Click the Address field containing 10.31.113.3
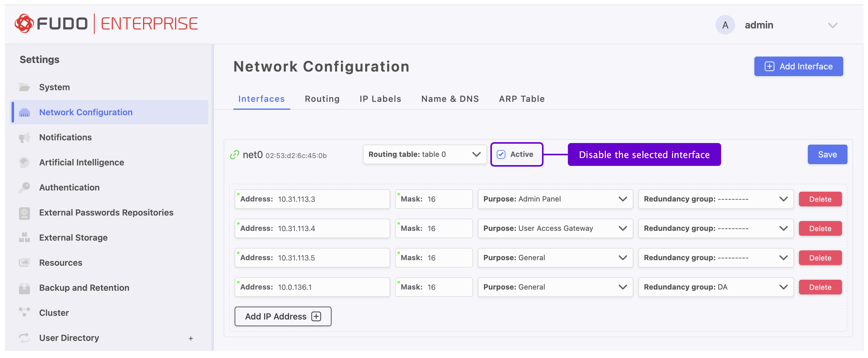The width and height of the screenshot is (868, 358). 312,199
